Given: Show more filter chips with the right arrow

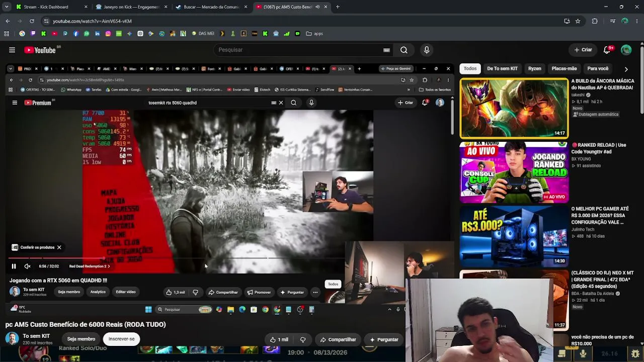Looking at the screenshot, I should coord(626,69).
